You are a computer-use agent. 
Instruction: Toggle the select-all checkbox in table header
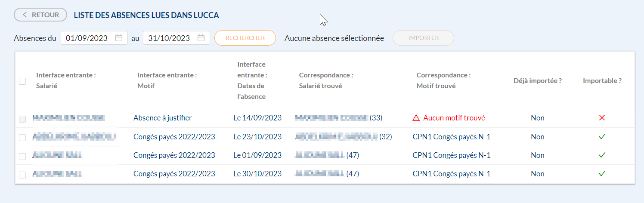click(x=22, y=81)
